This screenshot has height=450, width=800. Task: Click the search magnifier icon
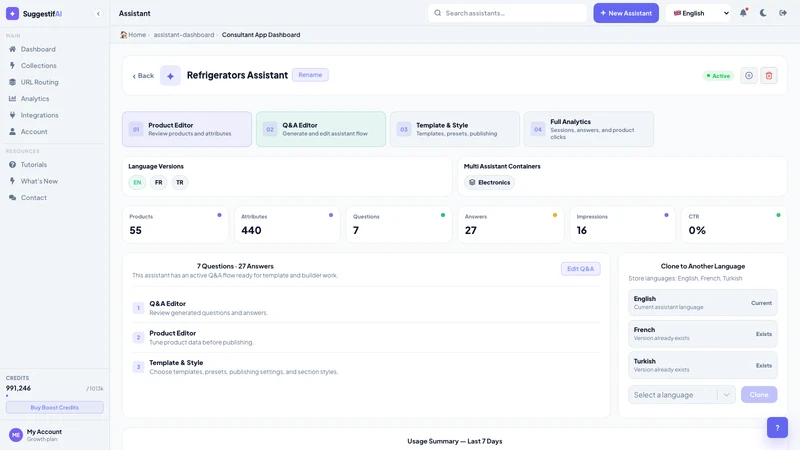438,13
